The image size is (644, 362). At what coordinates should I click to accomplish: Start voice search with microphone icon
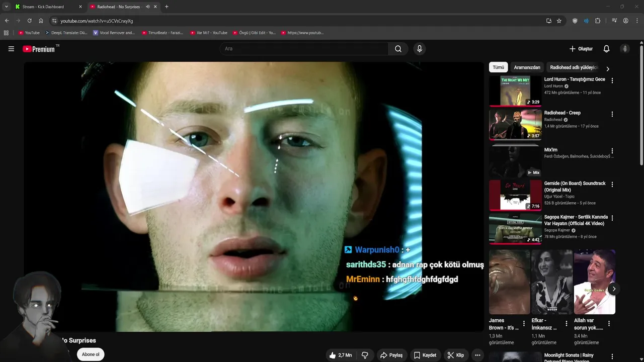click(420, 49)
